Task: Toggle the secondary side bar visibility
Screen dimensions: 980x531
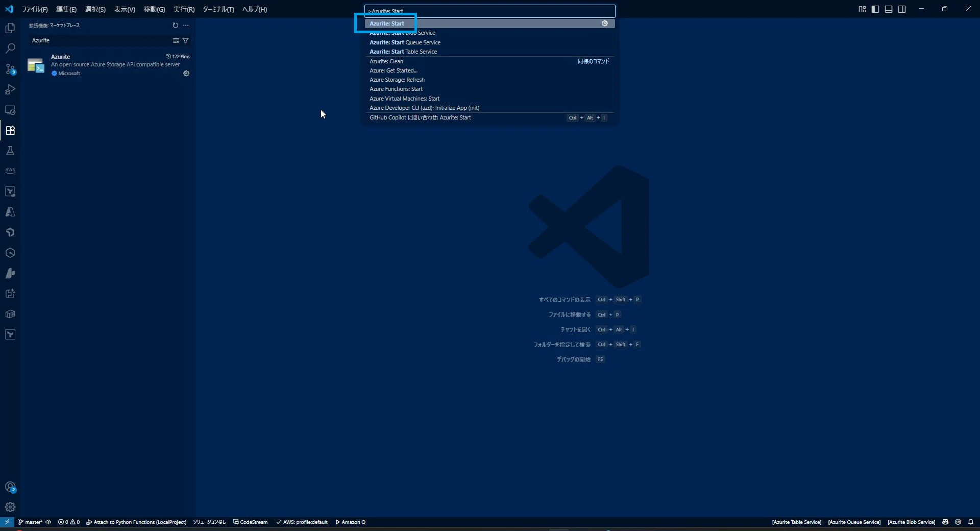Action: [902, 9]
